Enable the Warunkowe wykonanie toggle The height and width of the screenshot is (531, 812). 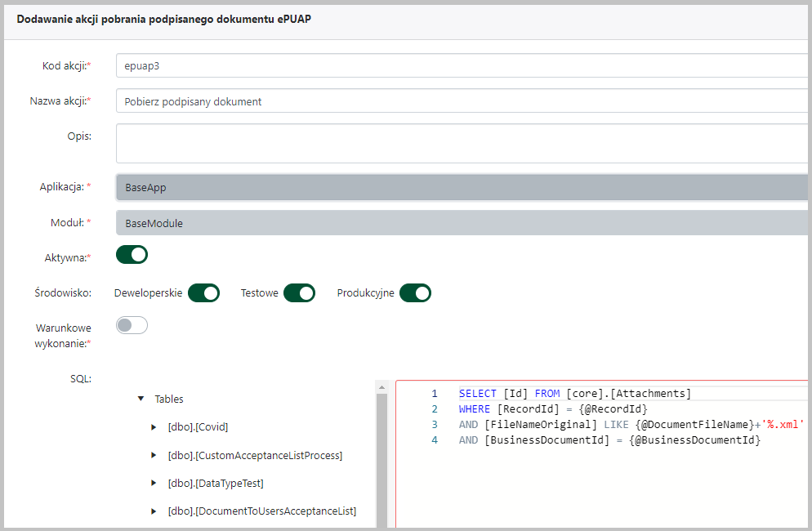[x=132, y=326]
